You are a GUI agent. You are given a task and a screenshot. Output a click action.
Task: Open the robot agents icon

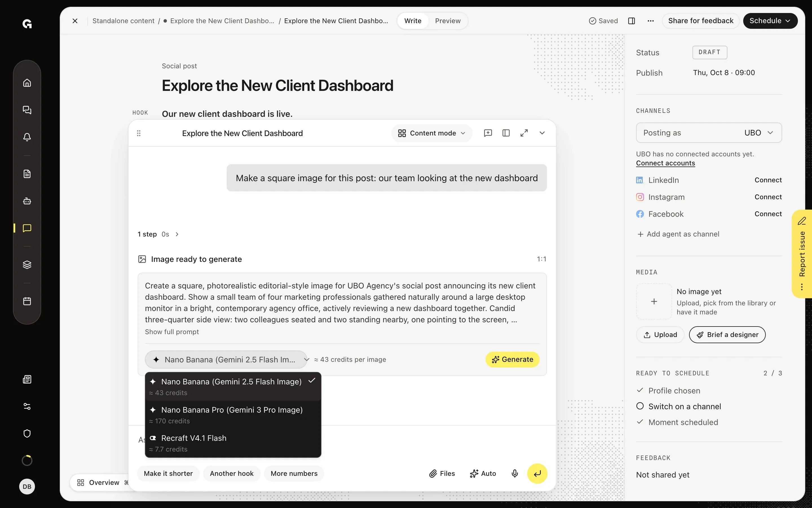point(27,201)
